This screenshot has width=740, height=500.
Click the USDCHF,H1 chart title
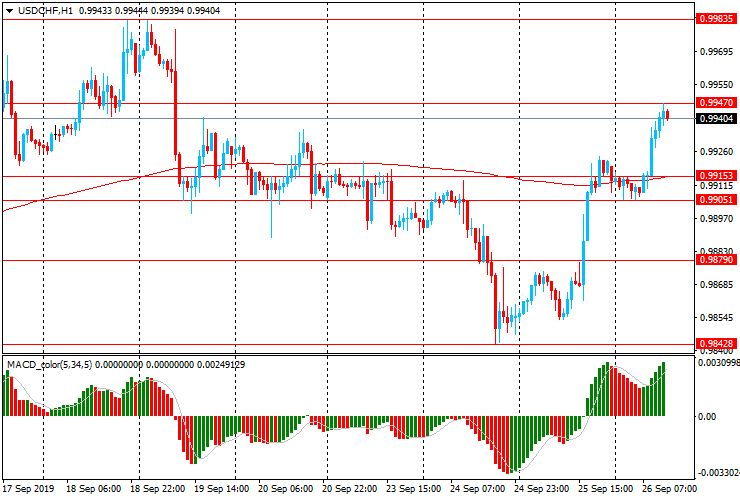(46, 10)
